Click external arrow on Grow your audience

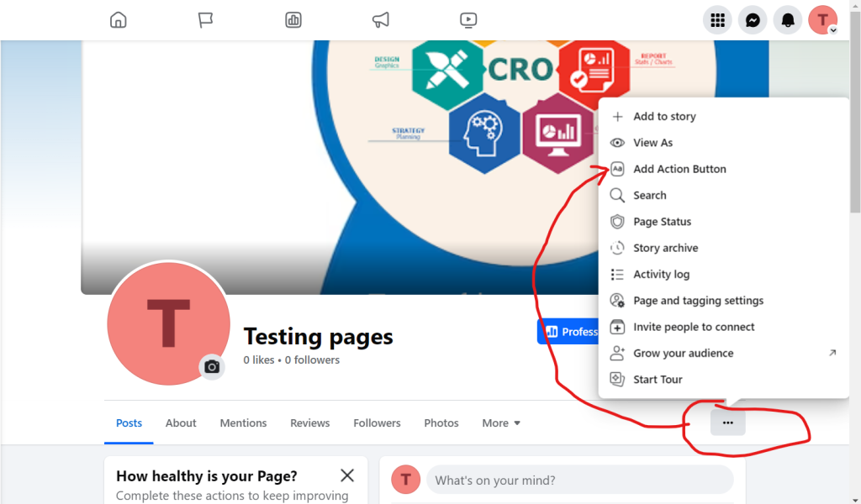832,353
